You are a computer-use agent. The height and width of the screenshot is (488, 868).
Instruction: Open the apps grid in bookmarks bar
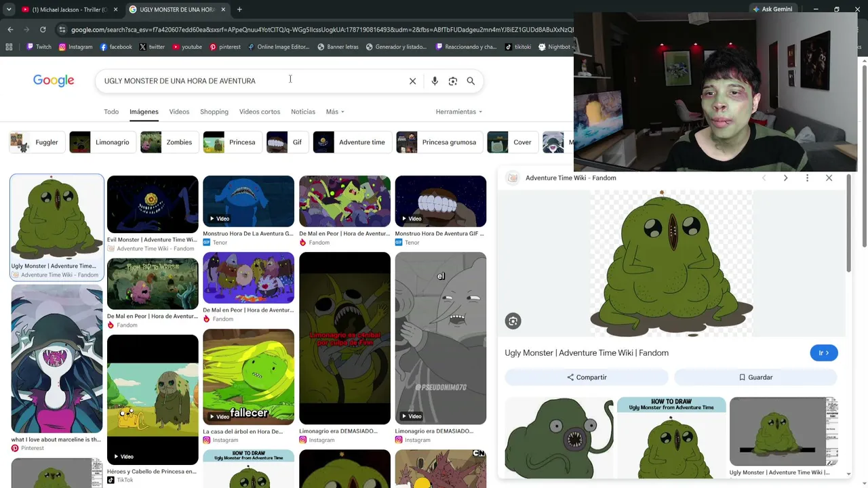point(9,47)
